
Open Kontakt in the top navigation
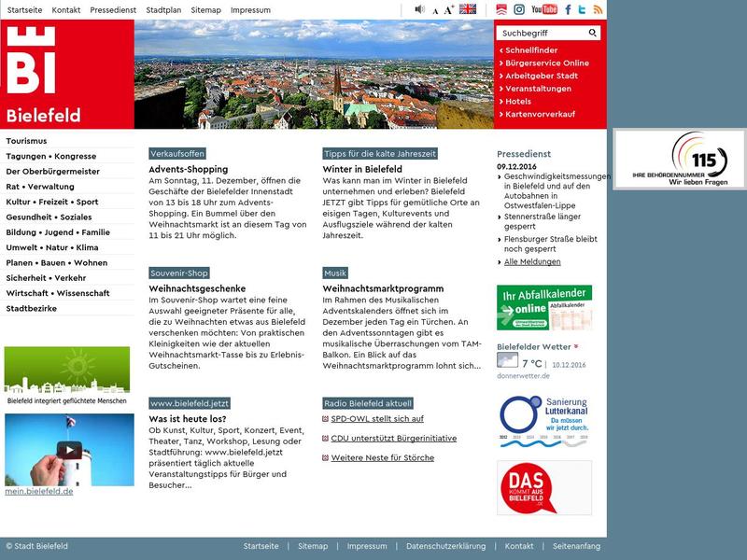point(66,10)
